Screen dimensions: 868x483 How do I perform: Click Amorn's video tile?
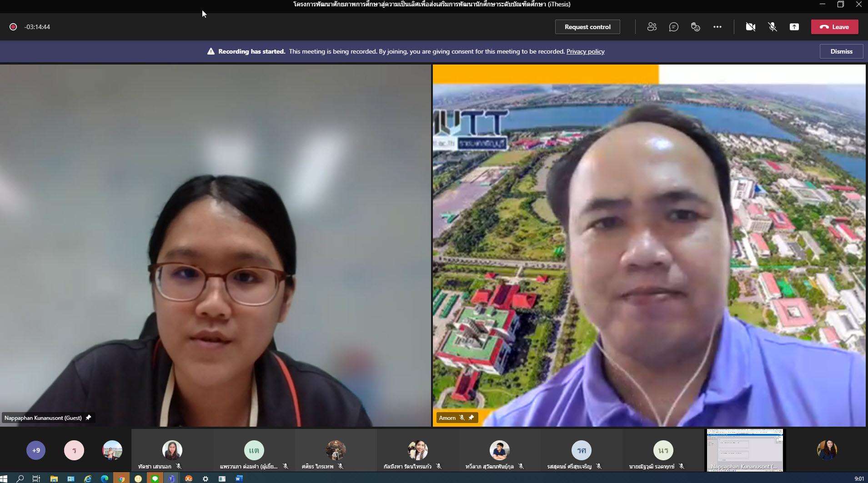[x=649, y=245]
